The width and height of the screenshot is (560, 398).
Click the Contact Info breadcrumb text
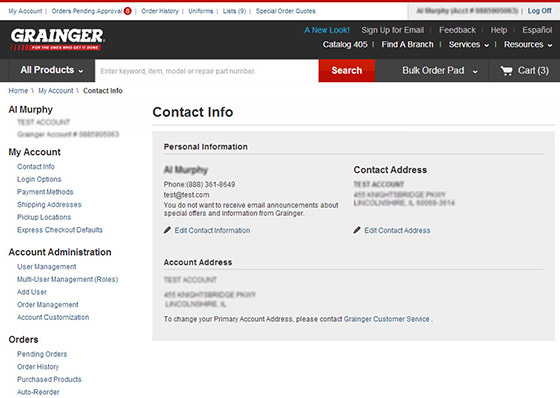point(103,91)
